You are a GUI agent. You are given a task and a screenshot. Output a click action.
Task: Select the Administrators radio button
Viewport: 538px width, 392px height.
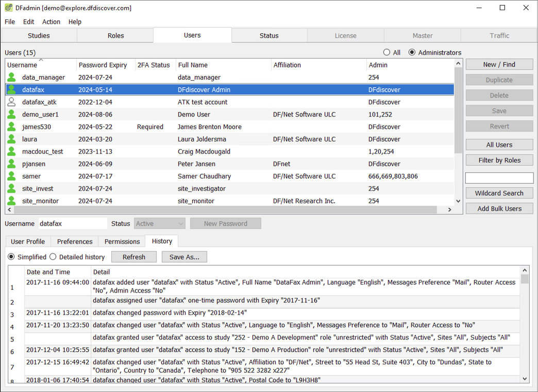(412, 53)
